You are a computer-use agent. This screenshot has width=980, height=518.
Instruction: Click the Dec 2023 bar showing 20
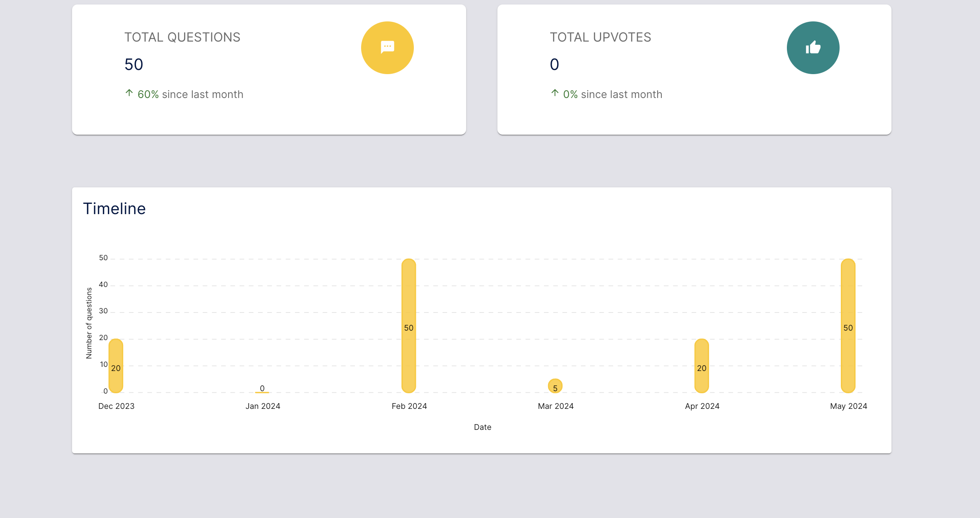pos(116,365)
